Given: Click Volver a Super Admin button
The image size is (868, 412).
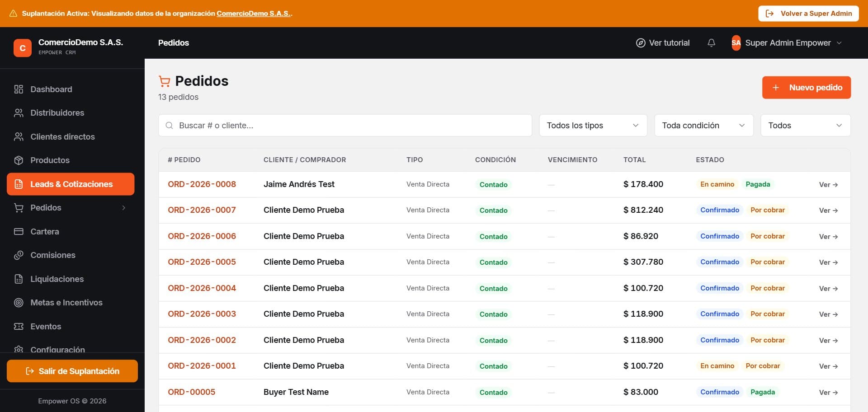Looking at the screenshot, I should (808, 14).
